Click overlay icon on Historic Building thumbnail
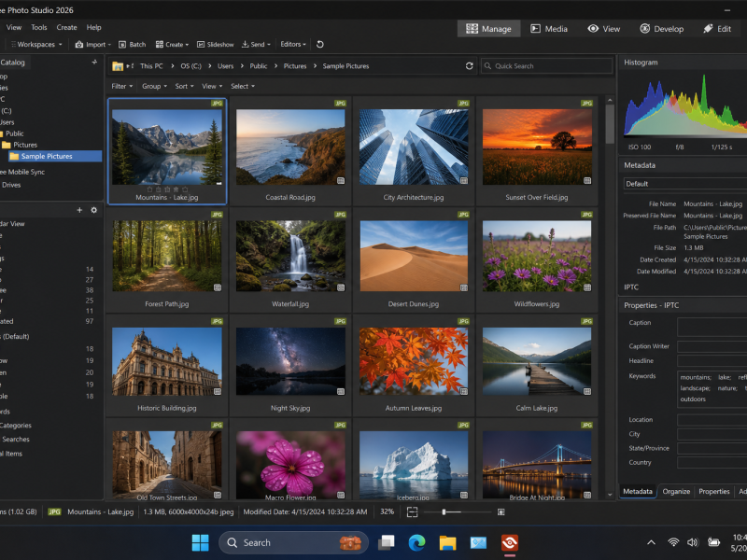This screenshot has width=747, height=560. pyautogui.click(x=218, y=391)
